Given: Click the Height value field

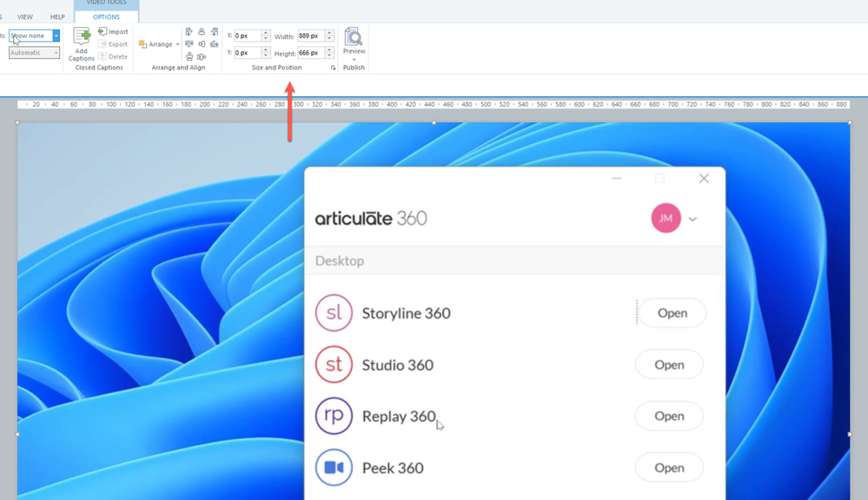Looking at the screenshot, I should point(310,53).
